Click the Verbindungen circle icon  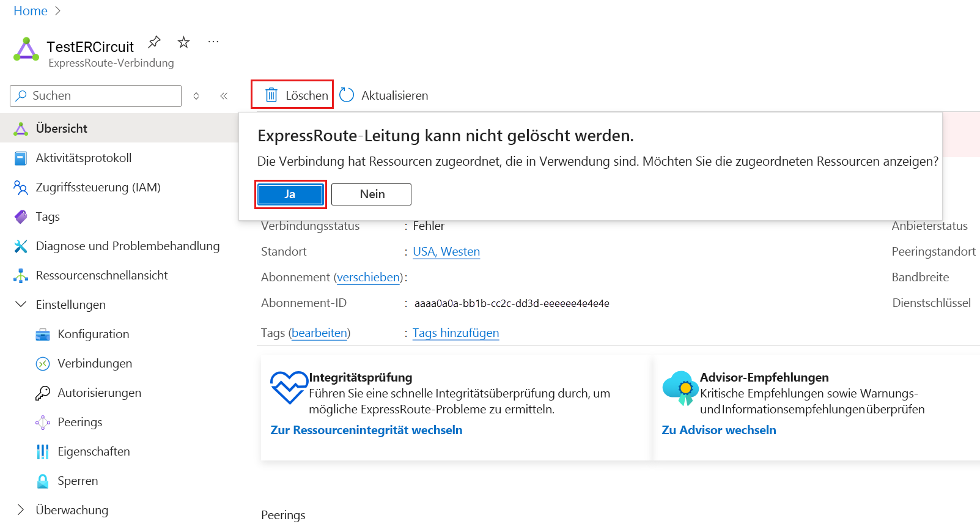(x=43, y=364)
